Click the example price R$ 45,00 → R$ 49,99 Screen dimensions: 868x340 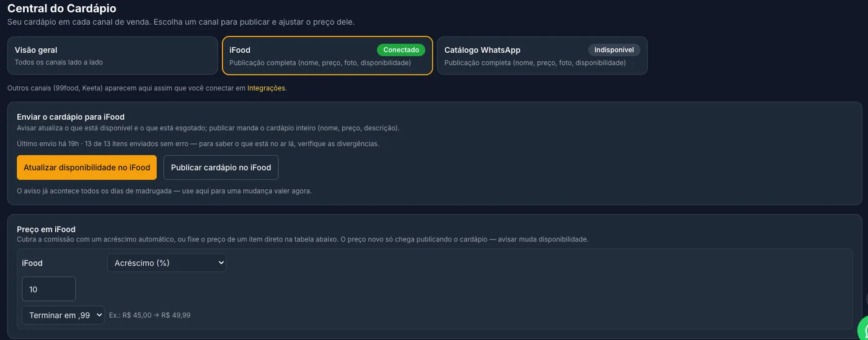[x=149, y=315]
